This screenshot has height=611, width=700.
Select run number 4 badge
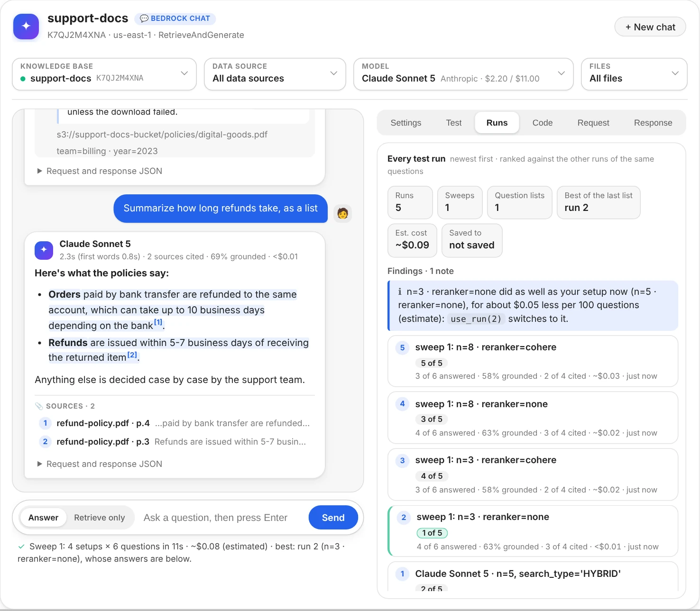click(402, 404)
